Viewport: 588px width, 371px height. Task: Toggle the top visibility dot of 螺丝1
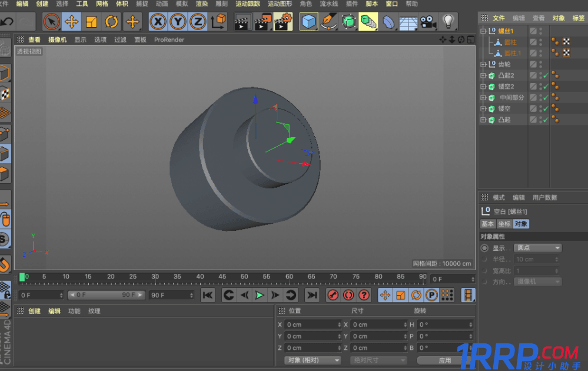point(541,29)
